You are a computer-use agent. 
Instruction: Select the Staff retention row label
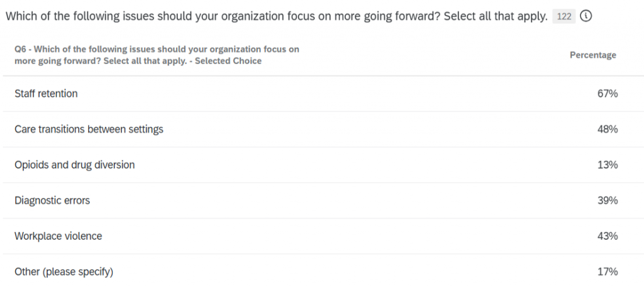click(46, 94)
